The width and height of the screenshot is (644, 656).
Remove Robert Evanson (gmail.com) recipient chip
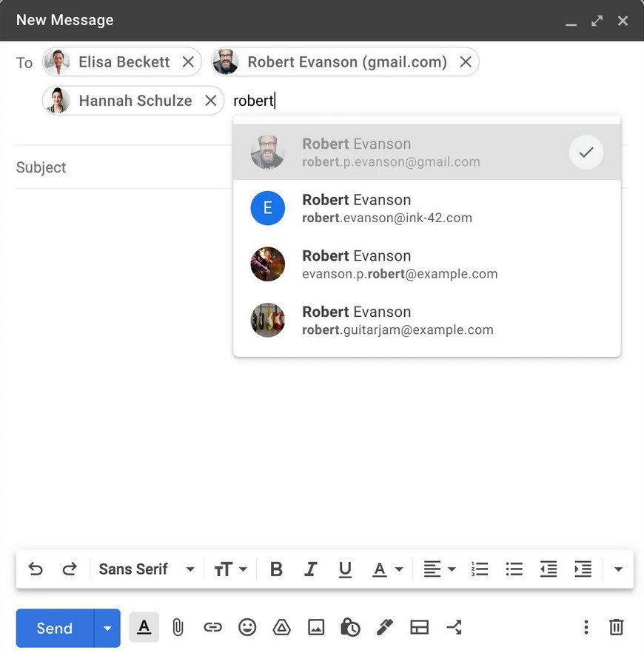(466, 62)
